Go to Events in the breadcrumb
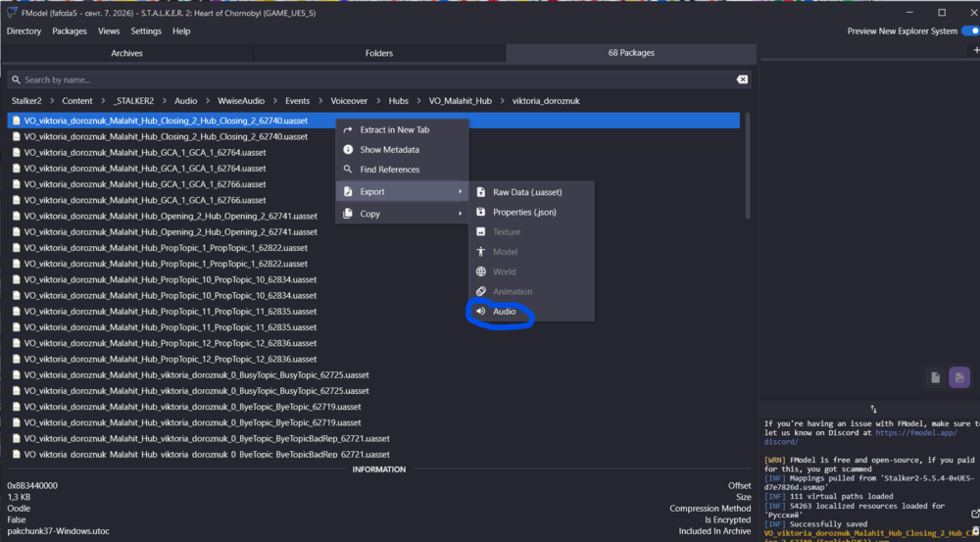980x542 pixels. tap(298, 101)
